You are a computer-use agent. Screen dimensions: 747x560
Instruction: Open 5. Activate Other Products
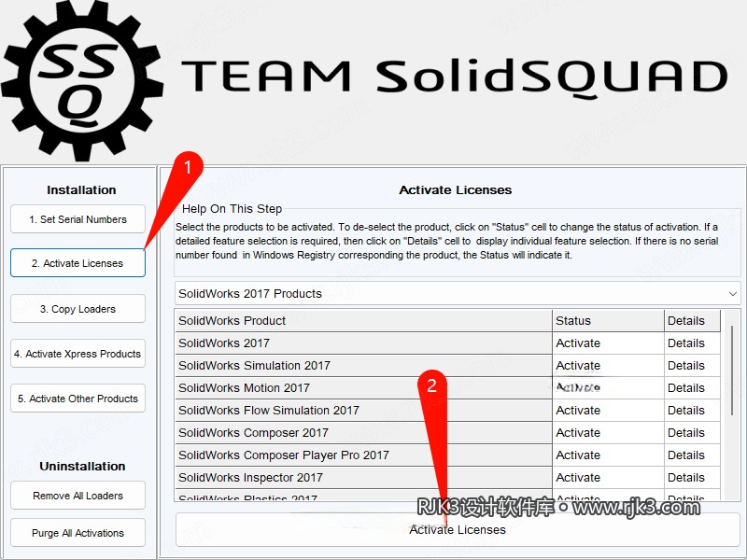coord(78,399)
